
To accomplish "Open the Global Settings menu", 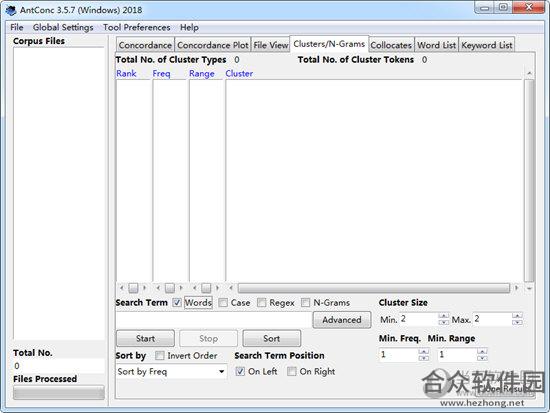I will (63, 27).
